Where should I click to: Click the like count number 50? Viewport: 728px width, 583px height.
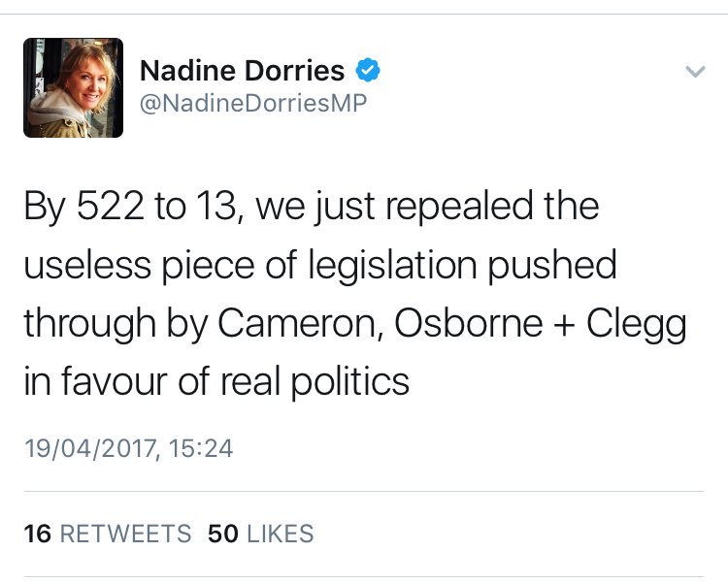pos(222,534)
